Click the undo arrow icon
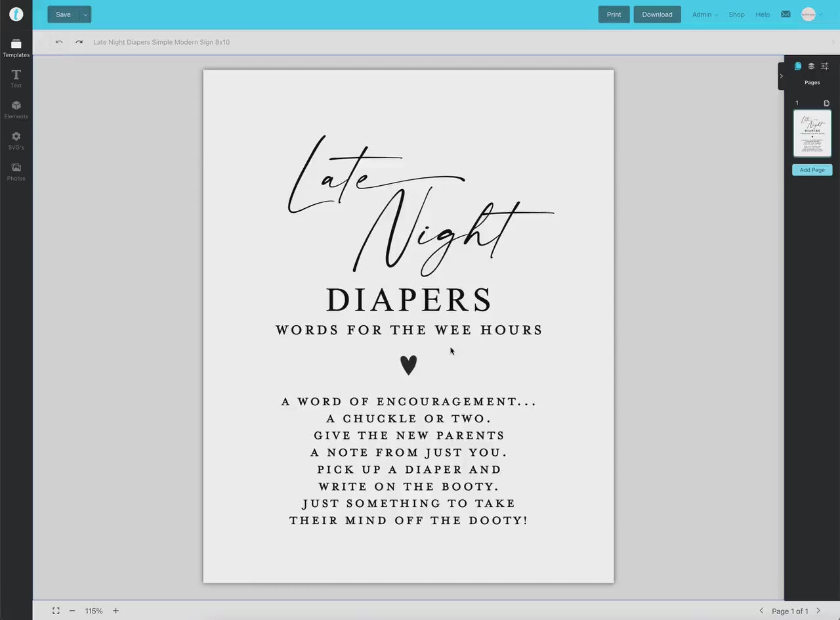Image resolution: width=840 pixels, height=620 pixels. click(59, 42)
